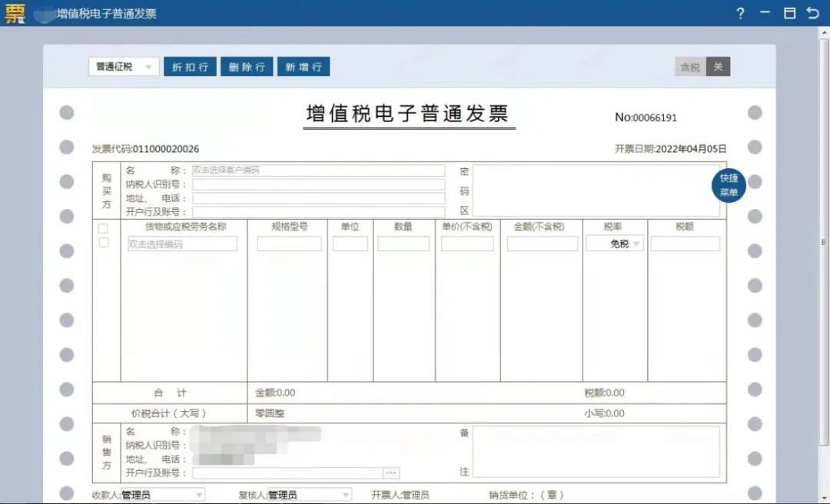
Task: Open the 快捷菜单 round button
Action: (x=729, y=185)
